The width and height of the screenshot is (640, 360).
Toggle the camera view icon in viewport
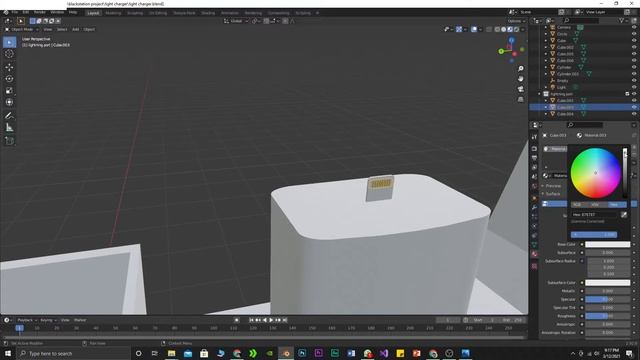[x=520, y=89]
